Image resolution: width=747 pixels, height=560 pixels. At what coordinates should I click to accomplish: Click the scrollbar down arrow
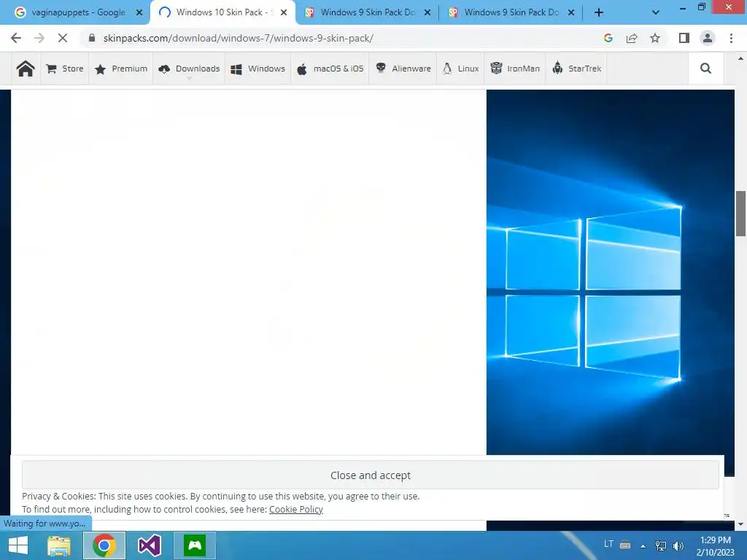(740, 524)
